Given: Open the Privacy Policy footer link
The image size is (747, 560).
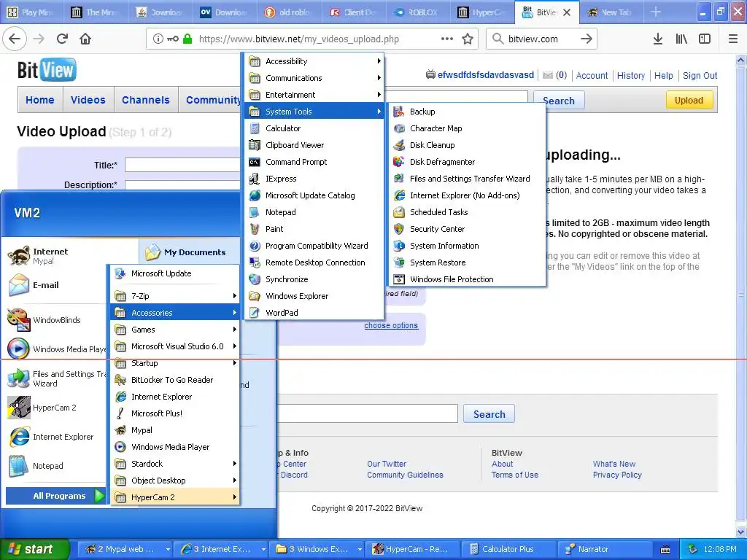Looking at the screenshot, I should pyautogui.click(x=617, y=475).
